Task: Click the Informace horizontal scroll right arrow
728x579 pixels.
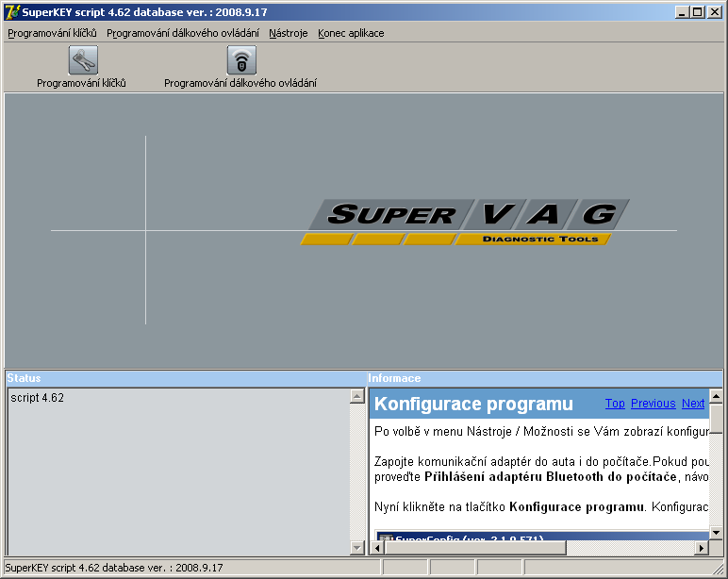Action: [x=702, y=549]
